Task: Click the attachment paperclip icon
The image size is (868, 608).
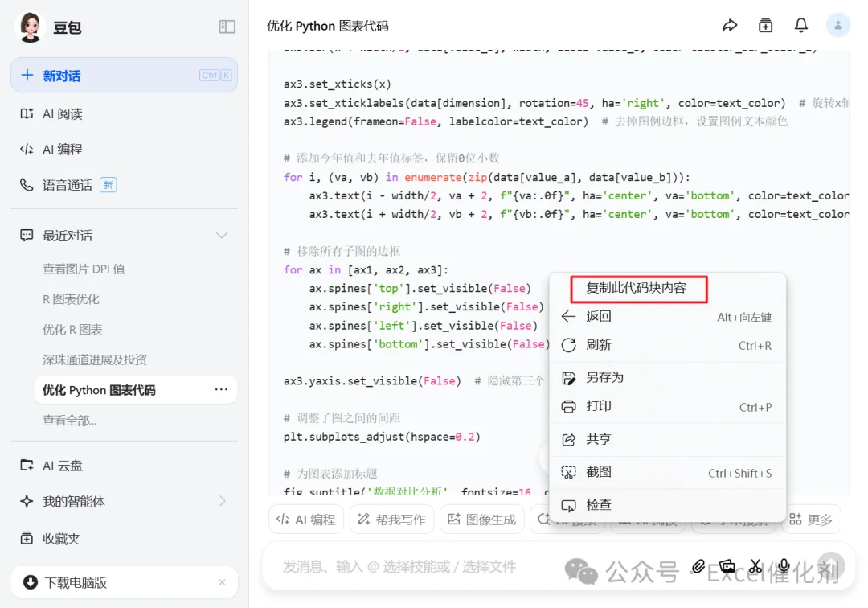Action: [x=698, y=566]
